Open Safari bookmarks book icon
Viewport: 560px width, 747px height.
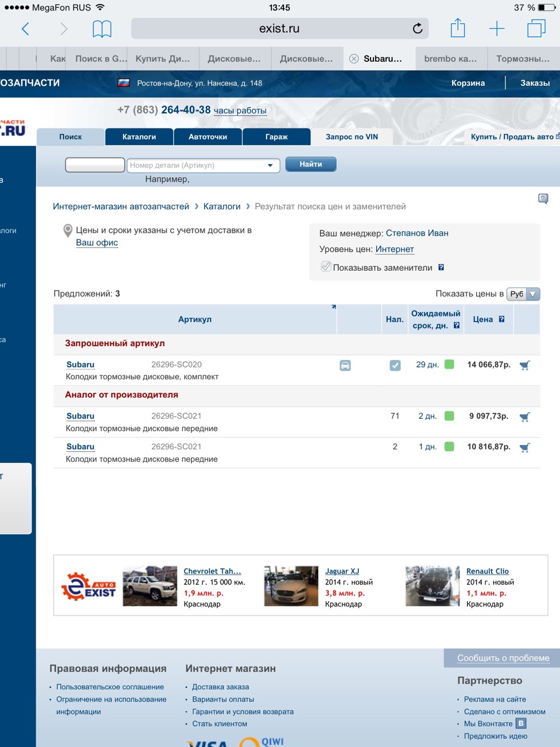click(102, 29)
